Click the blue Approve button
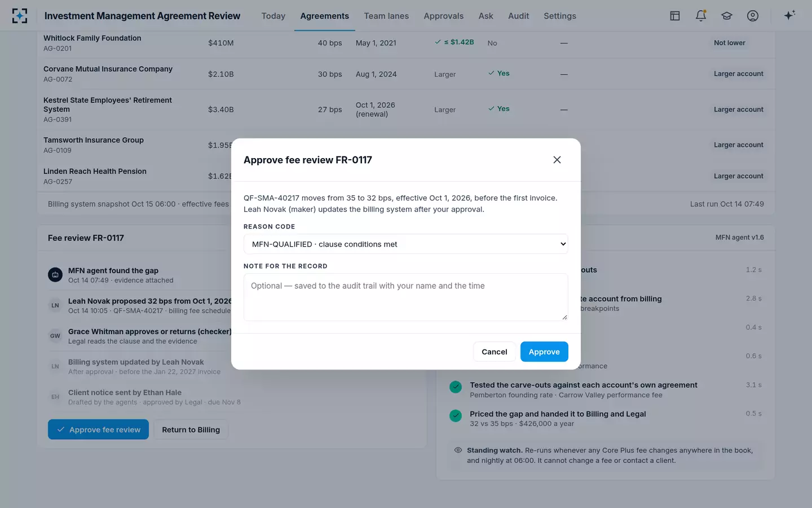 click(544, 352)
